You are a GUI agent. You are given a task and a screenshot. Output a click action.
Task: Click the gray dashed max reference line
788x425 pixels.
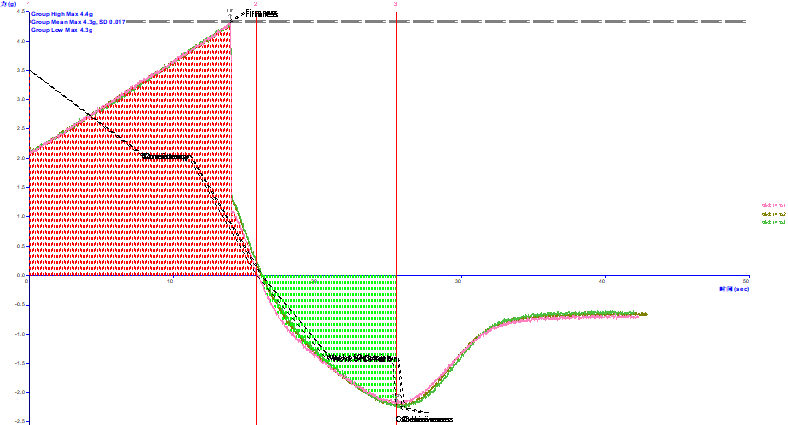click(500, 21)
